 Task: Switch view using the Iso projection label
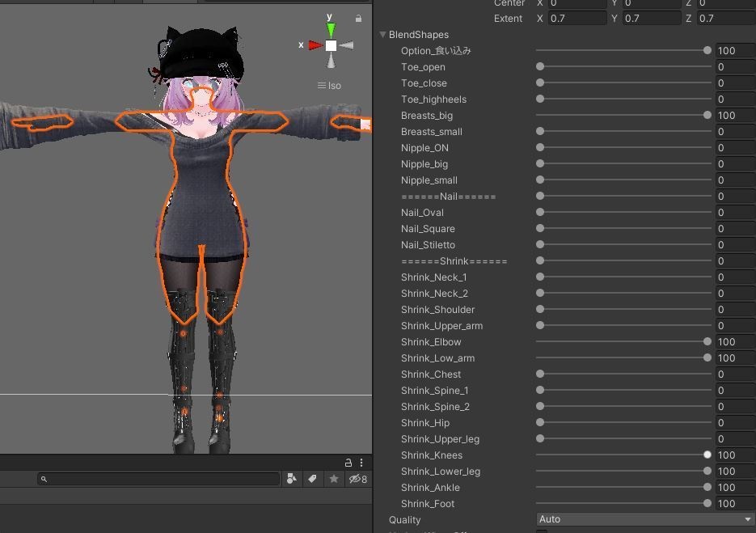[x=329, y=86]
